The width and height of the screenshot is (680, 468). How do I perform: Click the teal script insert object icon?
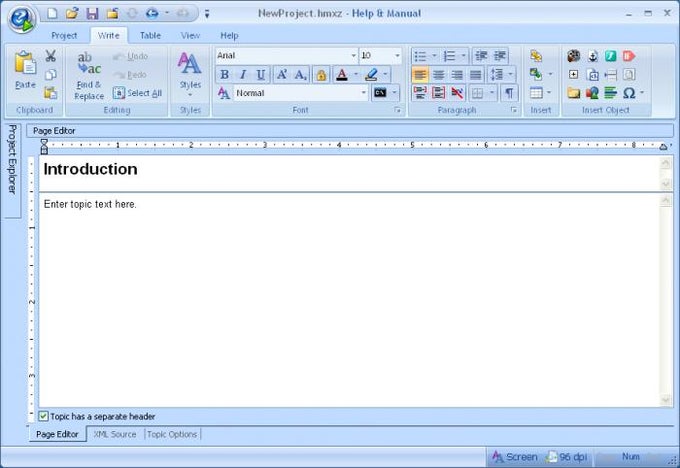point(611,56)
